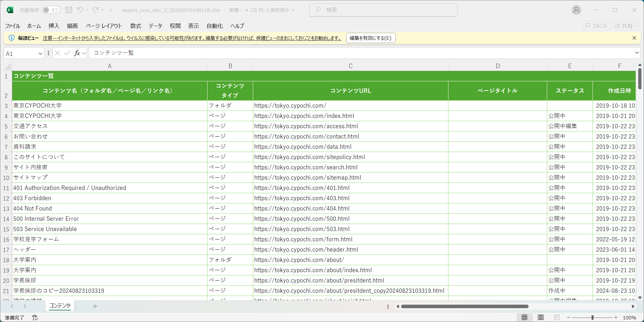Click the Insert Function fx icon

(x=77, y=53)
